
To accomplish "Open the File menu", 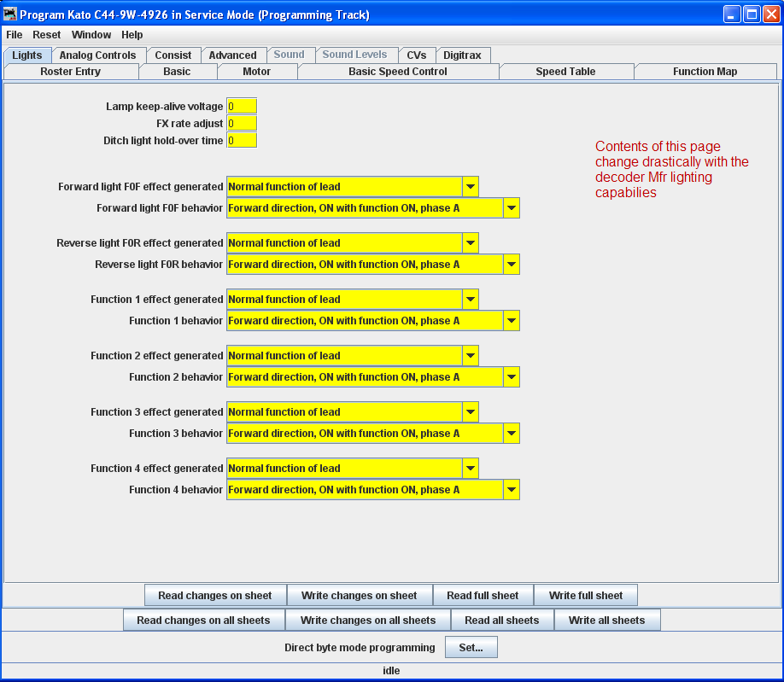I will click(15, 35).
